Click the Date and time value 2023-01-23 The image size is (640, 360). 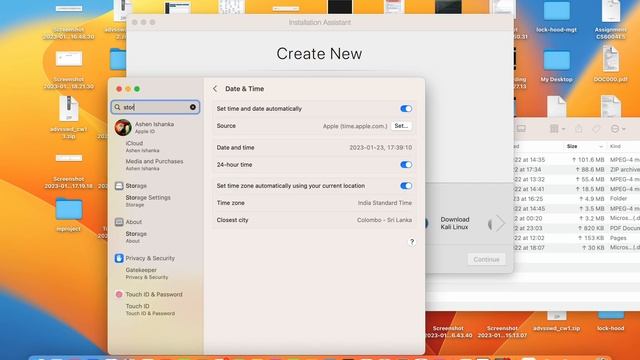pyautogui.click(x=380, y=147)
